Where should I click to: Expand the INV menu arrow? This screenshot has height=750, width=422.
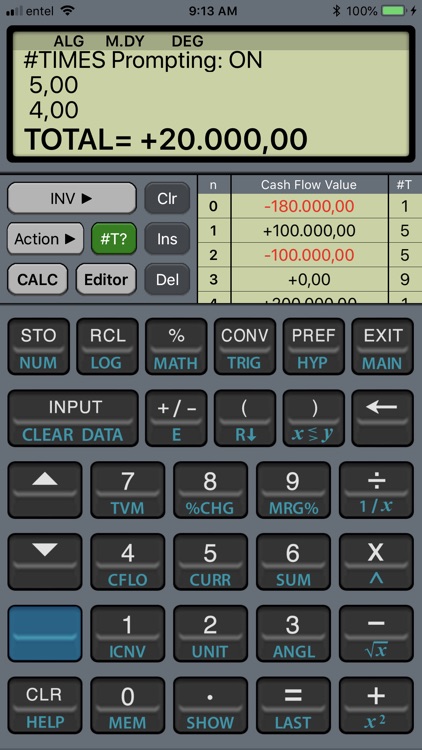(72, 198)
